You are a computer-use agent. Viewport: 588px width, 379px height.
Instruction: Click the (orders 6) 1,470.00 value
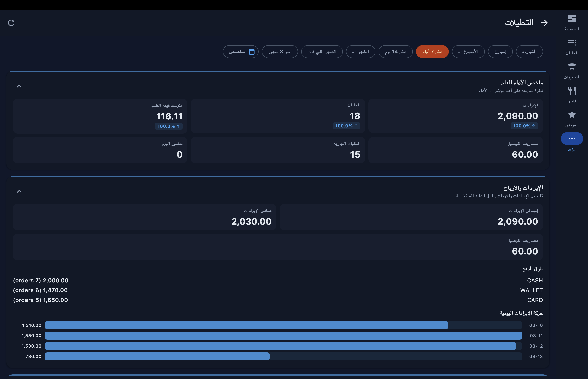(40, 290)
